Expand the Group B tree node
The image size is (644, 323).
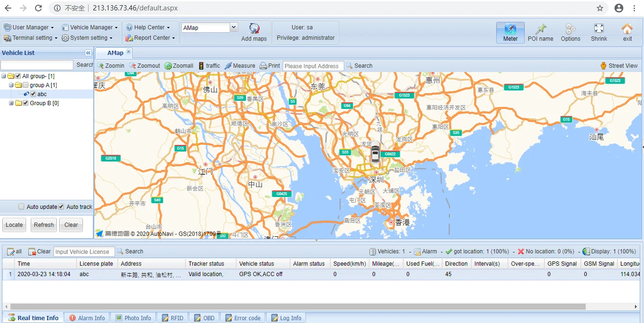coord(11,103)
